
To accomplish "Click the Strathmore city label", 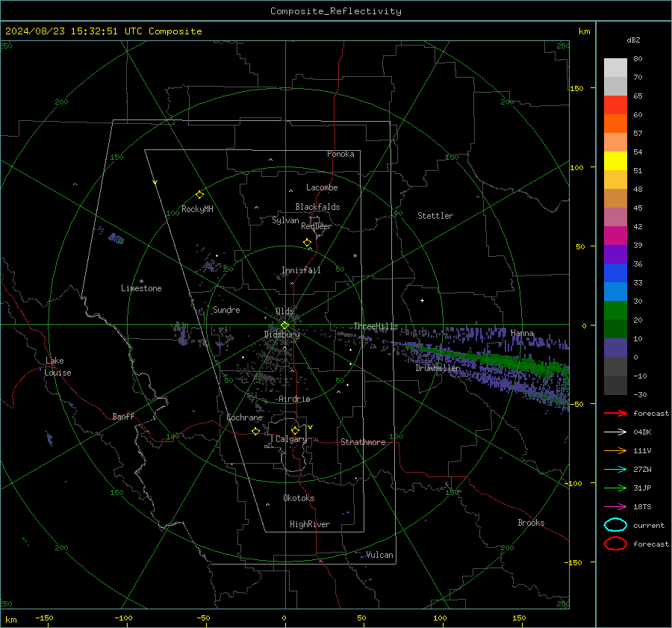I will 363,442.
